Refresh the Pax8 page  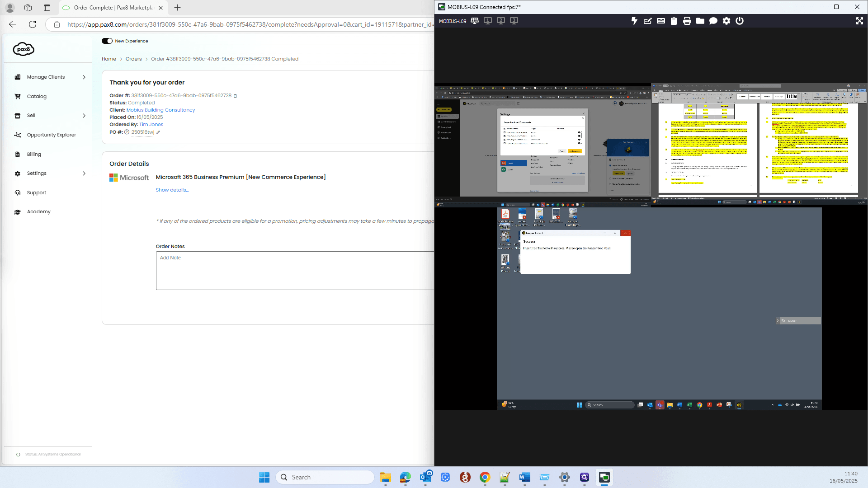tap(33, 24)
